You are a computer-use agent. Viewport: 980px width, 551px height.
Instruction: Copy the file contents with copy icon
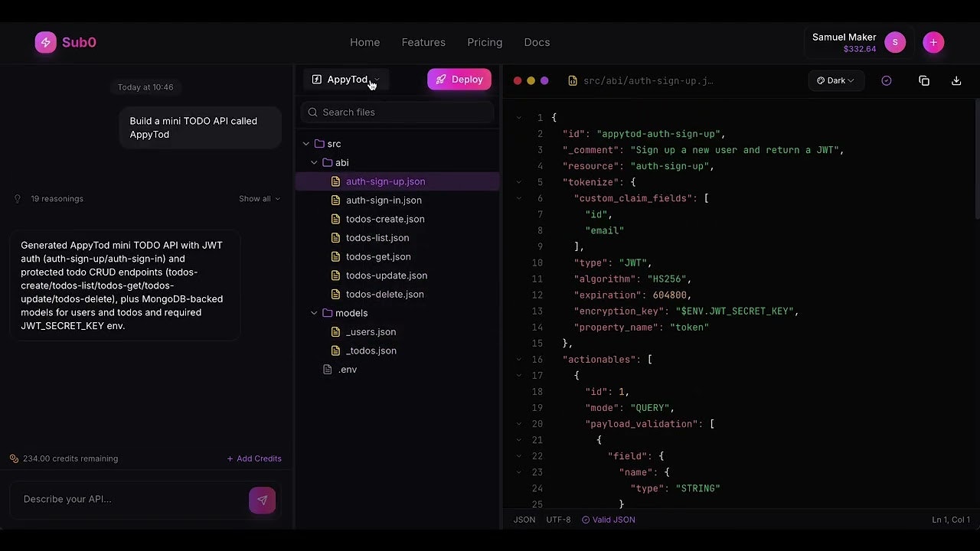[924, 80]
